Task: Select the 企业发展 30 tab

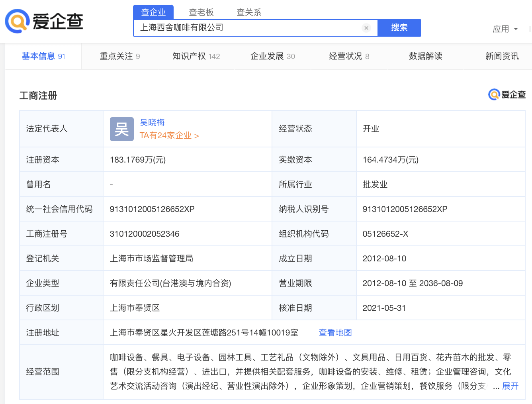Action: point(273,56)
